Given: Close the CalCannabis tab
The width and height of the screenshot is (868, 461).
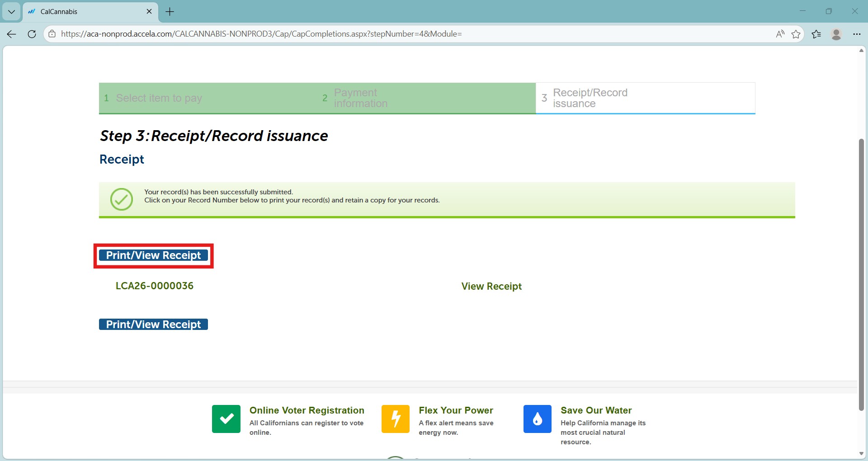Looking at the screenshot, I should click(149, 12).
